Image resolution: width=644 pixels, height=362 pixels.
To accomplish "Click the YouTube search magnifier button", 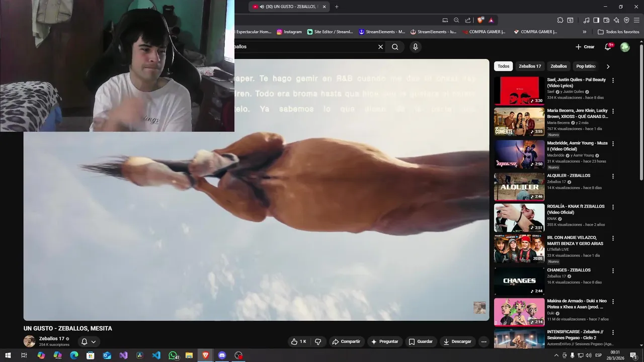I will tap(395, 47).
